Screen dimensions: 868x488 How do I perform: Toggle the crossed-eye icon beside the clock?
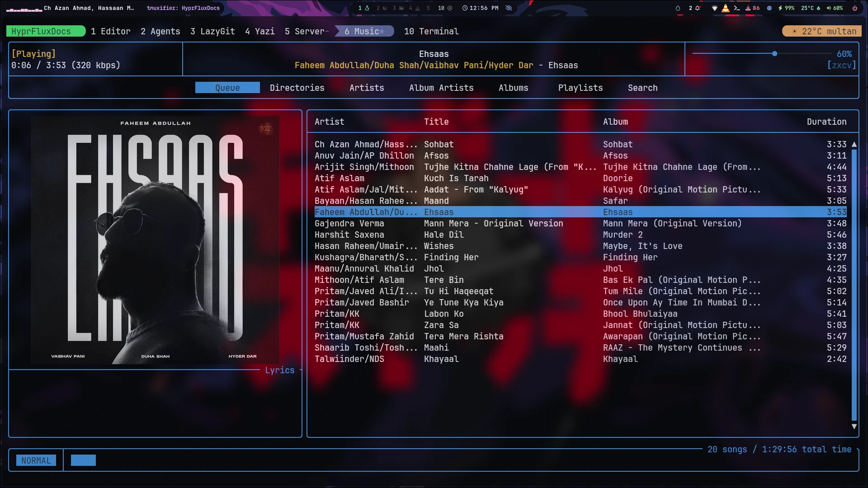pyautogui.click(x=509, y=8)
